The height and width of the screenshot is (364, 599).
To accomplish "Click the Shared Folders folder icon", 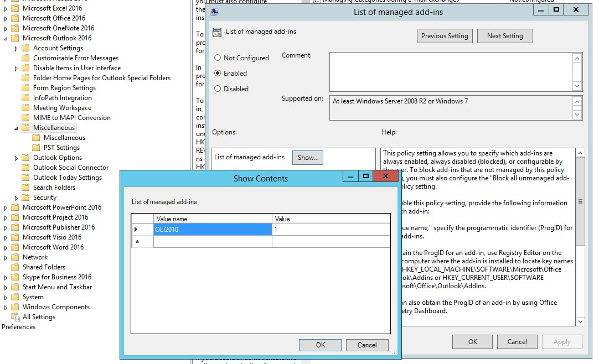I will tap(16, 267).
